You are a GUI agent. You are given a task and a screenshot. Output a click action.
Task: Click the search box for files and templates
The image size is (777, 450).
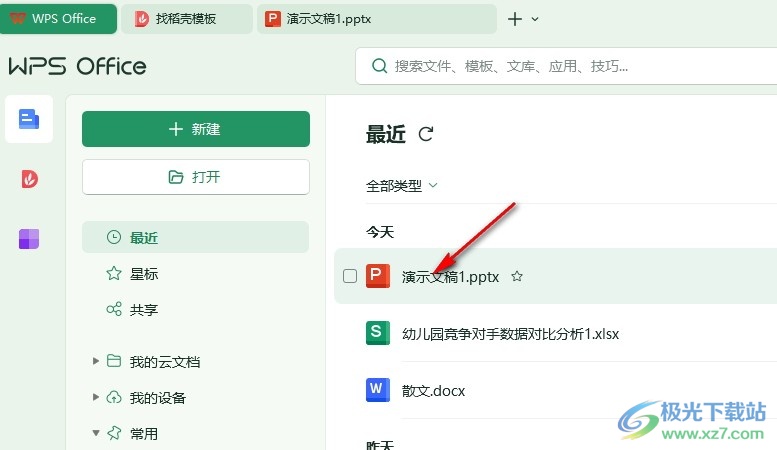[x=566, y=66]
